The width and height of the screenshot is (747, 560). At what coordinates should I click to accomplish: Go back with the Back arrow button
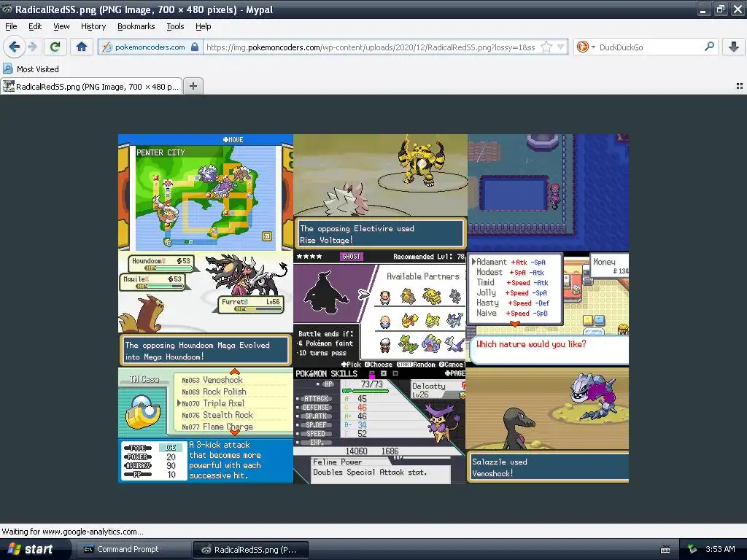tap(14, 47)
